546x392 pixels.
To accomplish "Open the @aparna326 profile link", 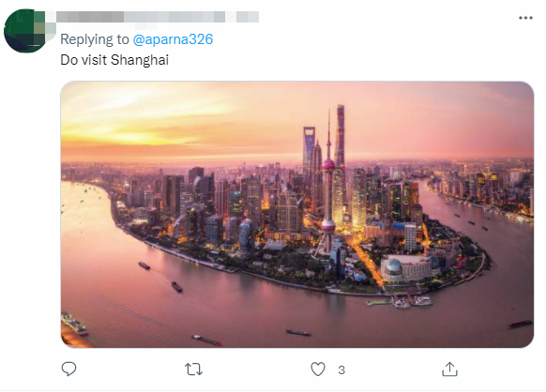I will pyautogui.click(x=173, y=39).
